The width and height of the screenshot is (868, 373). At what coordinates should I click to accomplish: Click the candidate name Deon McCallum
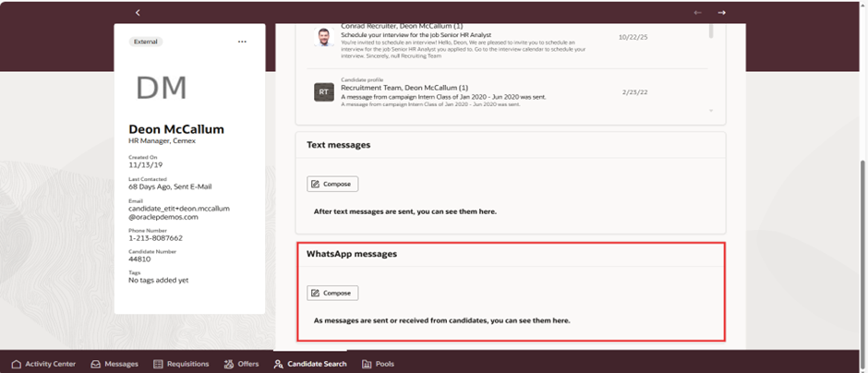click(176, 129)
